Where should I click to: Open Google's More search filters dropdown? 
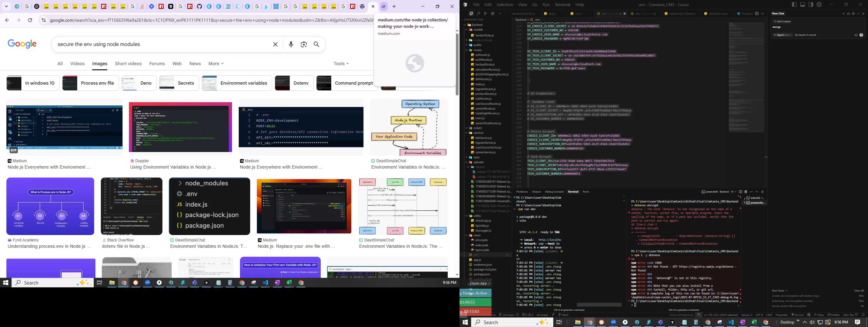[x=216, y=63]
